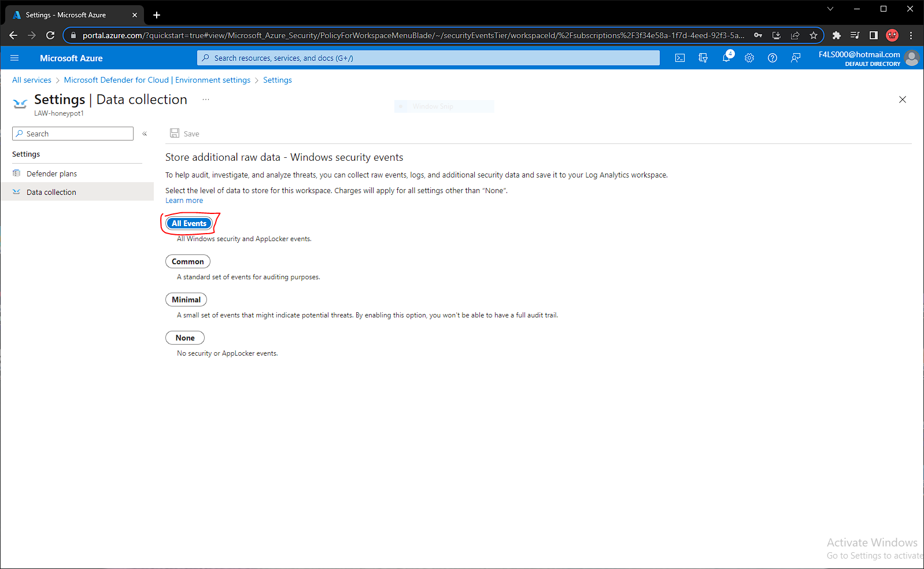Open the browser Extensions puzzle icon

pos(837,35)
